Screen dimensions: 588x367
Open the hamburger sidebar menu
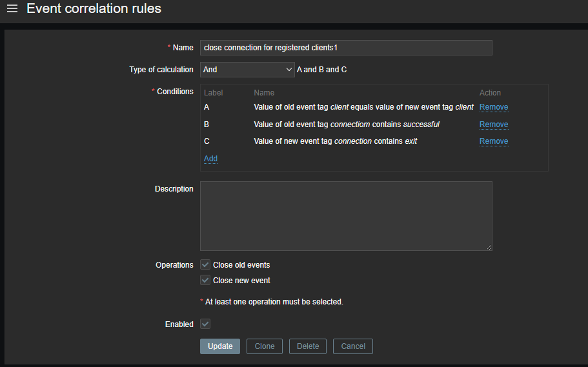12,9
